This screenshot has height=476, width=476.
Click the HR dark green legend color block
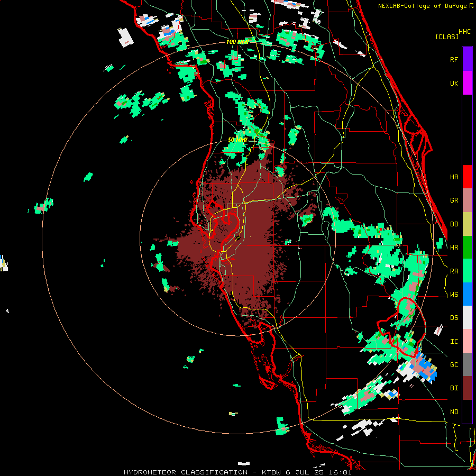coord(467,248)
